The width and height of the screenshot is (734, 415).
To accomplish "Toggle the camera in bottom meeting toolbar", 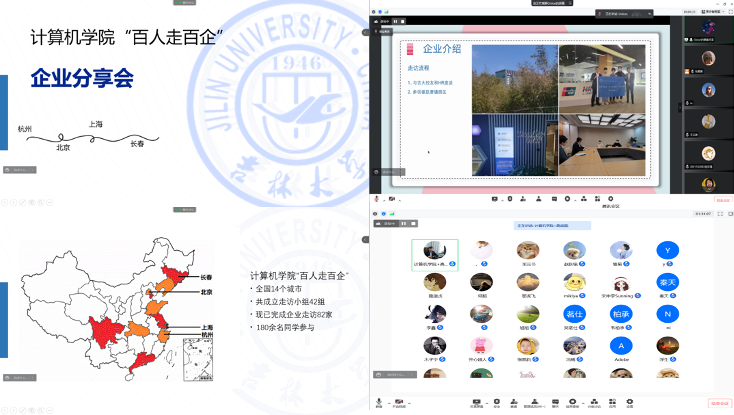I will [399, 402].
